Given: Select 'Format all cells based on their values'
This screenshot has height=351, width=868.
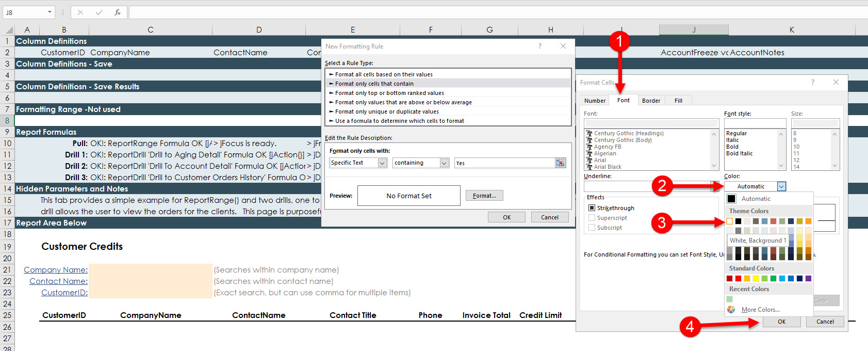Looking at the screenshot, I should tap(448, 74).
